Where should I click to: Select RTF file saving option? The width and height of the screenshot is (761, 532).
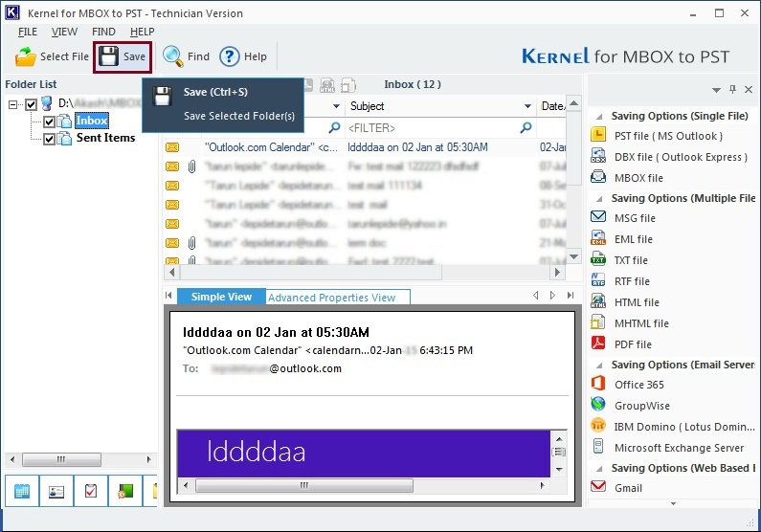coord(632,280)
